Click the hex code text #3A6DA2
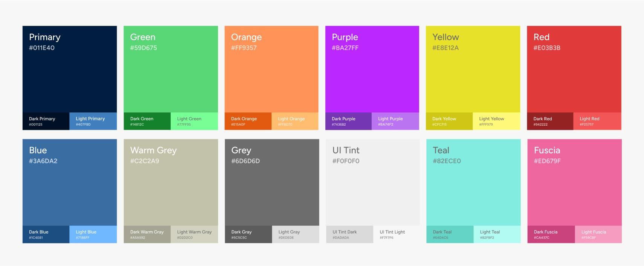Image resolution: width=644 pixels, height=266 pixels. coord(43,161)
